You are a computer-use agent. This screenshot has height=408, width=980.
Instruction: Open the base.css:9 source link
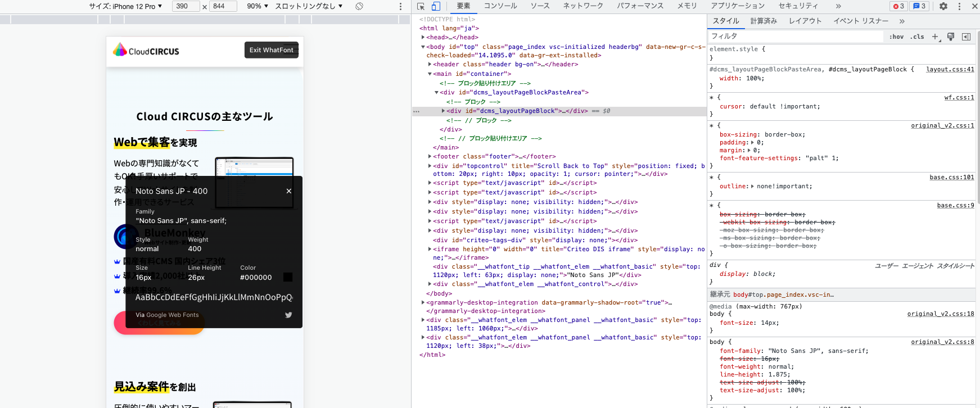(956, 206)
